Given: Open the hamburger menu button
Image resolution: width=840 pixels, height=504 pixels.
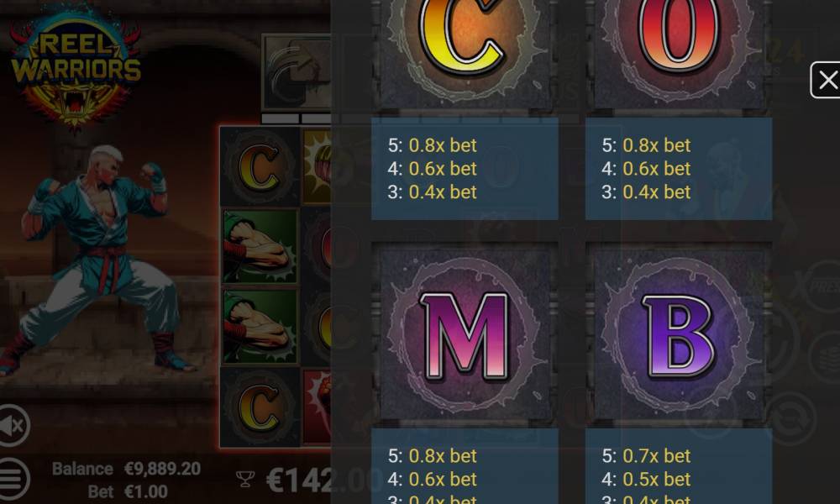Looking at the screenshot, I should click(x=13, y=478).
